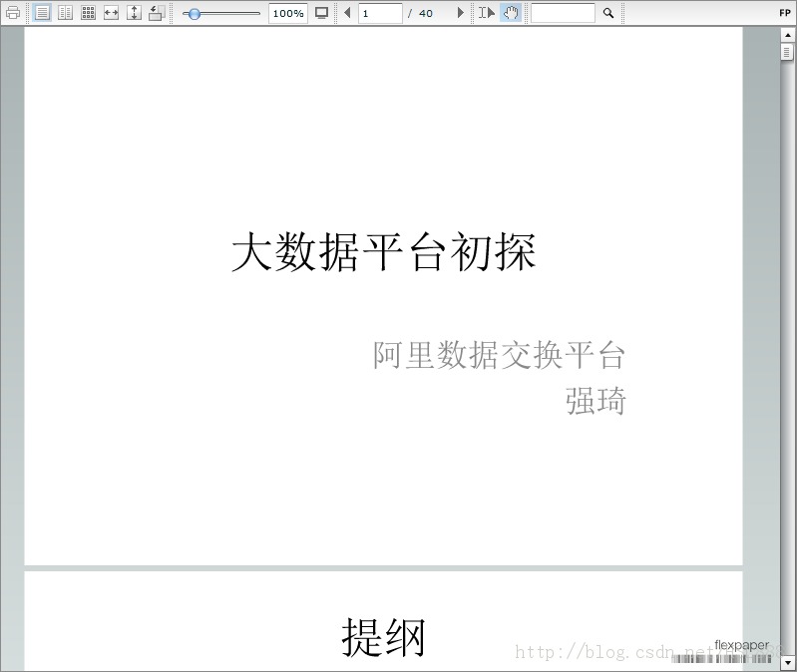Go to the next page arrow
Screen dimensions: 797x672
click(x=461, y=13)
